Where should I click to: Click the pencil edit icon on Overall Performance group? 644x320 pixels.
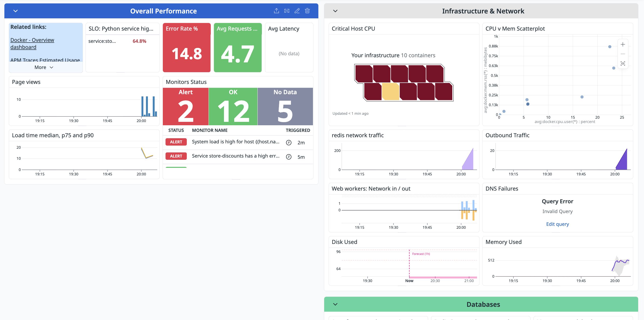coord(297,11)
